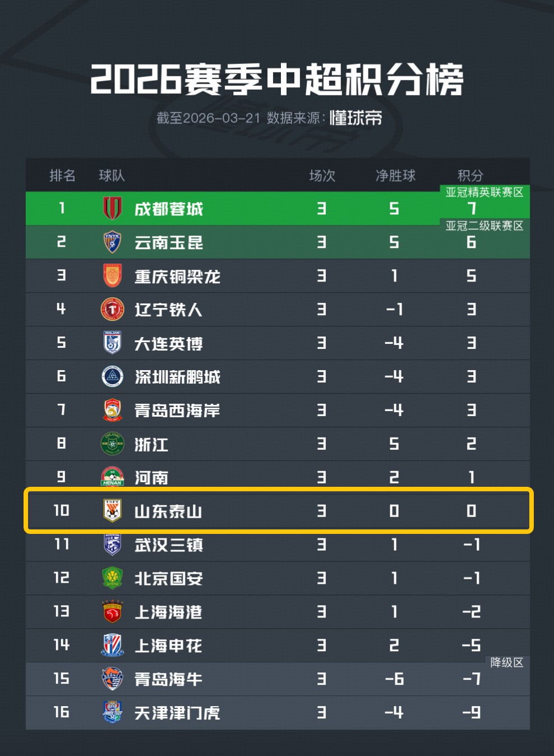Click the Henan (河南) team logo
Screen dimensions: 554x756
point(112,477)
